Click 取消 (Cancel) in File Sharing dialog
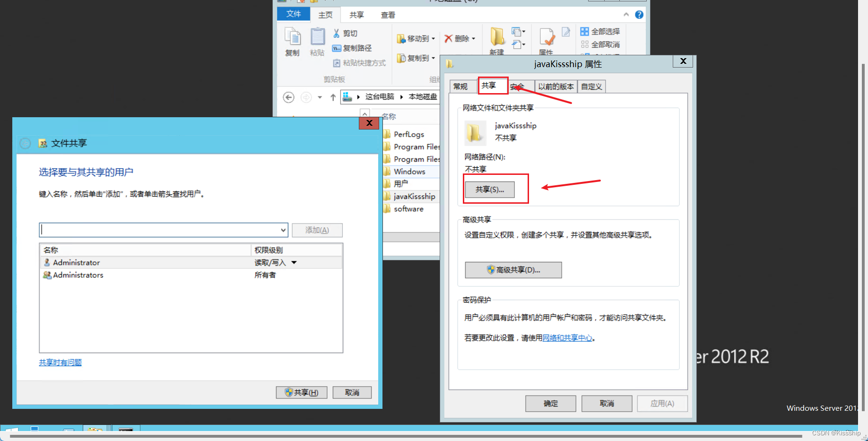 (352, 392)
